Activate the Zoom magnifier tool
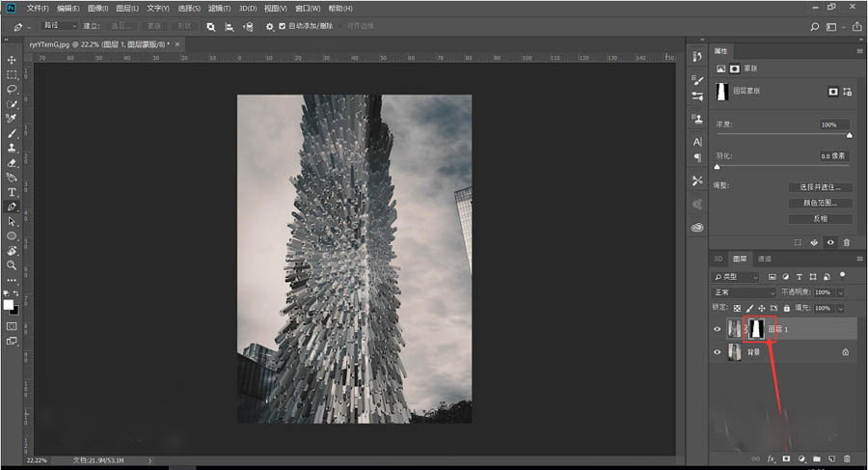 (12, 264)
